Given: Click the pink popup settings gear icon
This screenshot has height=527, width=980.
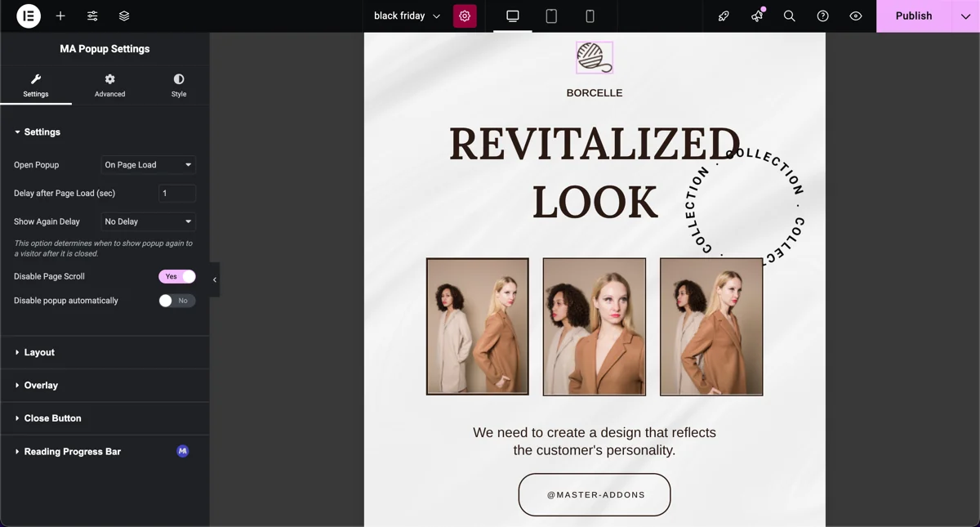Looking at the screenshot, I should [x=465, y=16].
